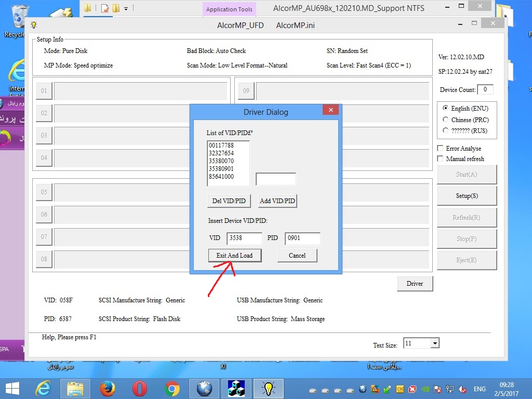The width and height of the screenshot is (532, 399).
Task: Click Exit And Load button
Action: click(x=235, y=256)
